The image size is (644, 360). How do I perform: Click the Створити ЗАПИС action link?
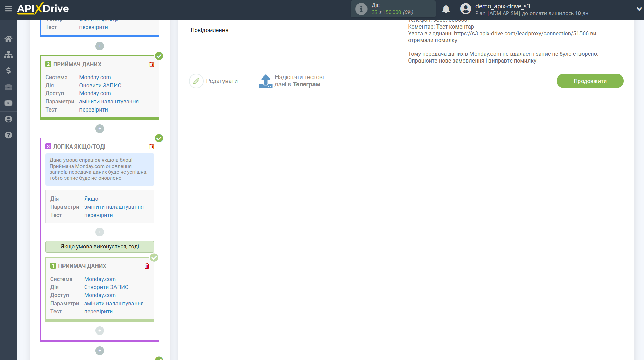coord(106,287)
